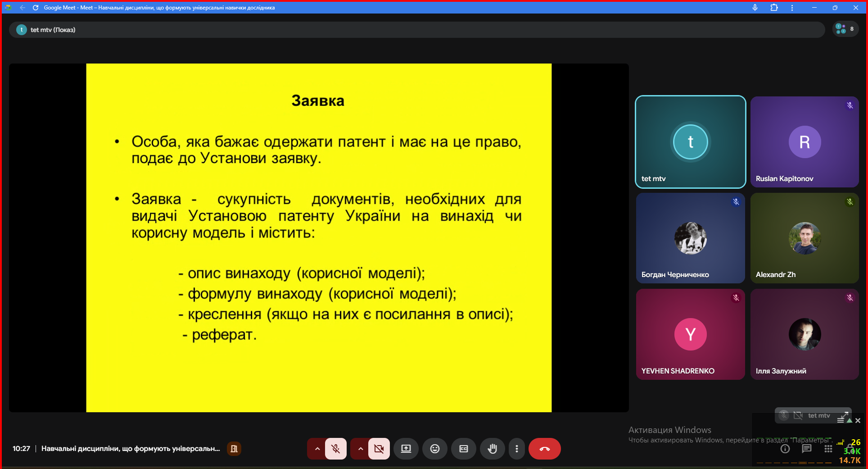This screenshot has height=469, width=868.
Task: Click the orange badge beside the meeting title
Action: (234, 449)
